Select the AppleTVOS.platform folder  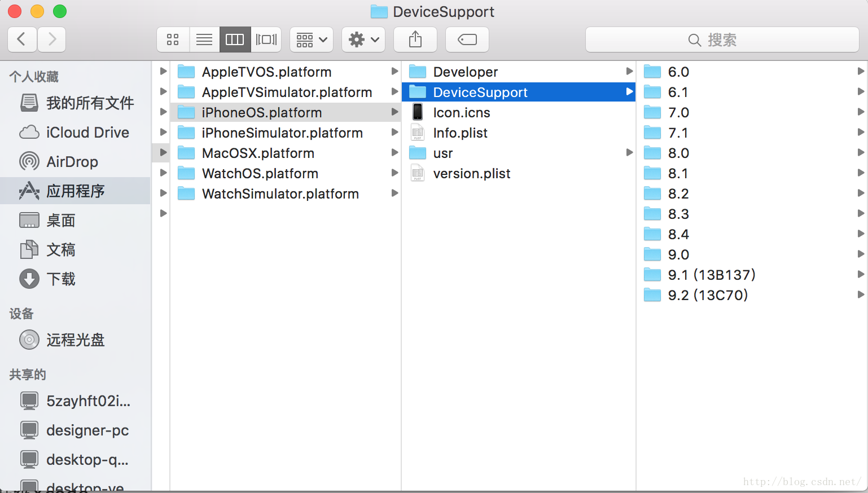point(286,72)
